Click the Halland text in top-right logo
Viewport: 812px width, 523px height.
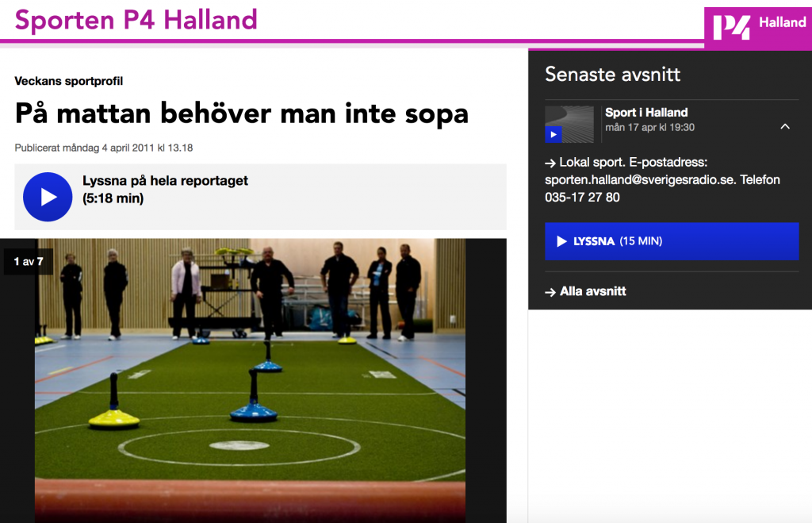click(783, 22)
